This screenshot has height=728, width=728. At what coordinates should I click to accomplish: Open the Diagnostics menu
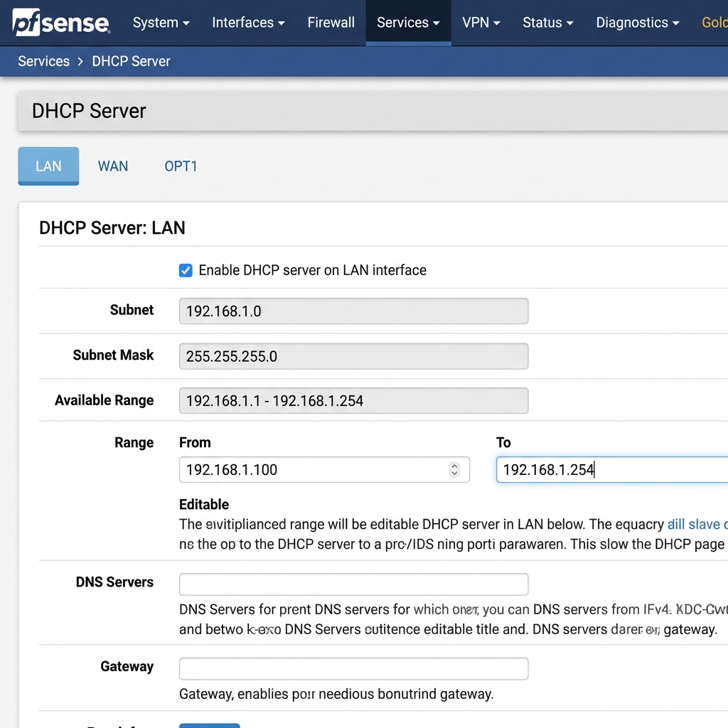tap(637, 23)
